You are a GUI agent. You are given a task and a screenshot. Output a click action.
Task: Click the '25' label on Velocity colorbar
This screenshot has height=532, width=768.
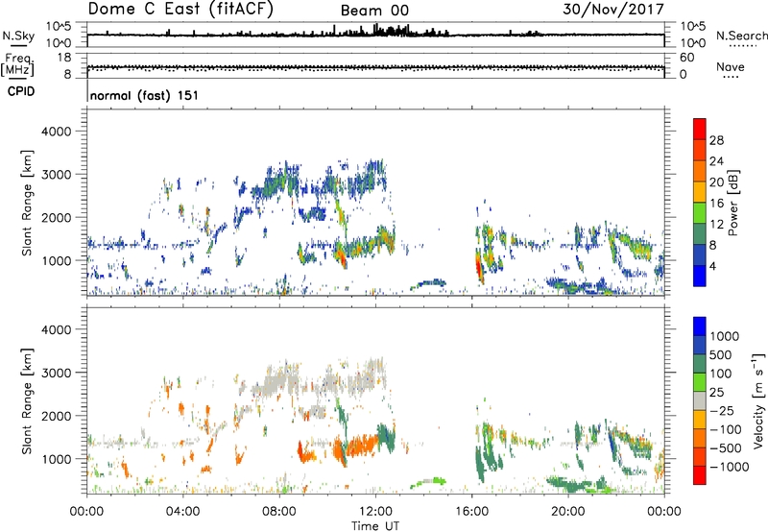tap(716, 392)
